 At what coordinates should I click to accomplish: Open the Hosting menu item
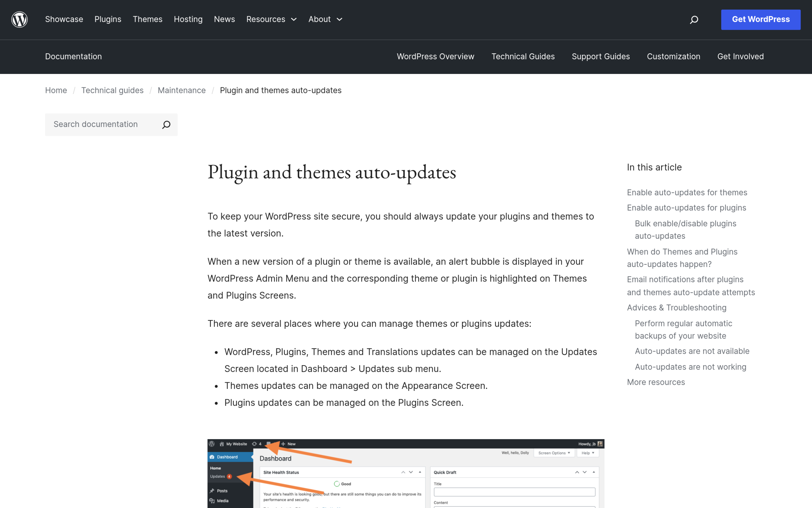point(188,19)
